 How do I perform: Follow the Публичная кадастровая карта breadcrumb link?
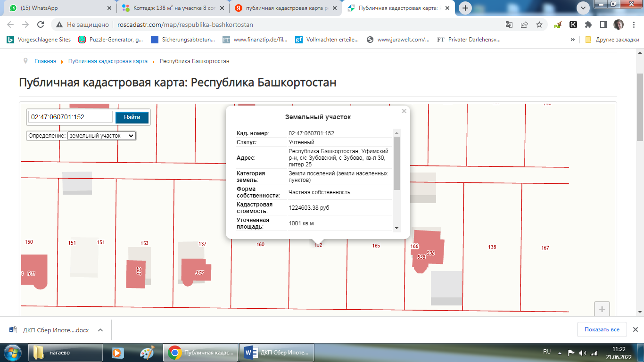click(x=107, y=61)
